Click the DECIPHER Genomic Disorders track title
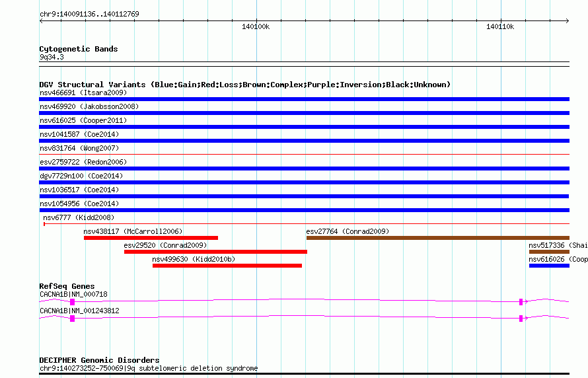Screen dimensions: 588x378 click(x=99, y=360)
